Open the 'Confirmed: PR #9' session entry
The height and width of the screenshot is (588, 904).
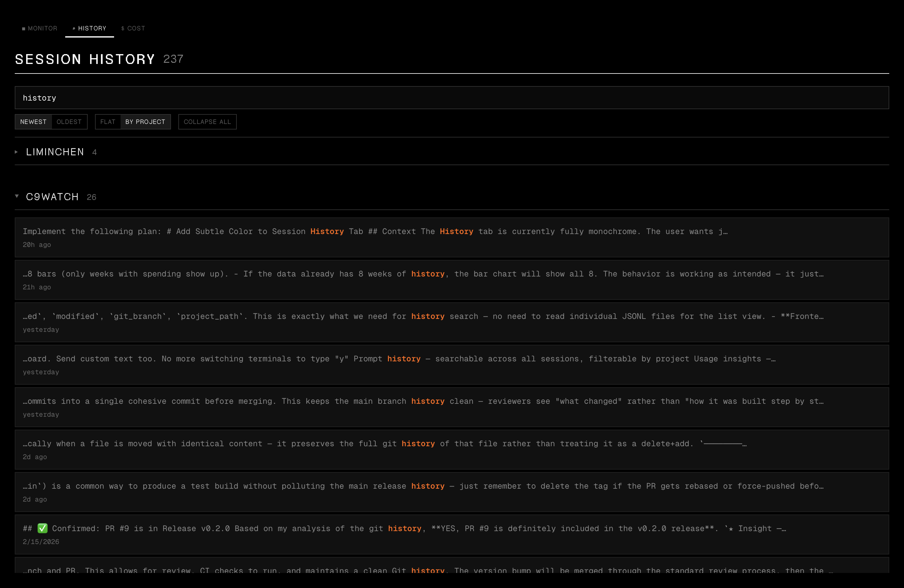(451, 534)
